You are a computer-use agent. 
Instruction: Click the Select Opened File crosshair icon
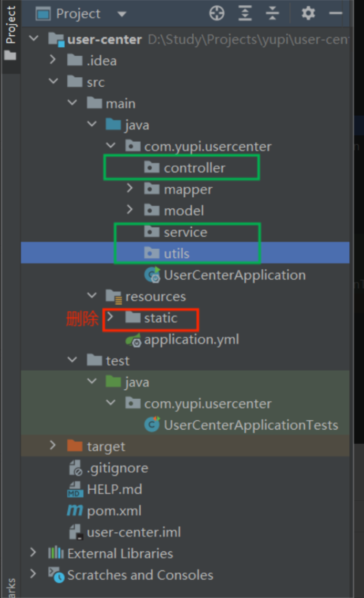tap(216, 13)
